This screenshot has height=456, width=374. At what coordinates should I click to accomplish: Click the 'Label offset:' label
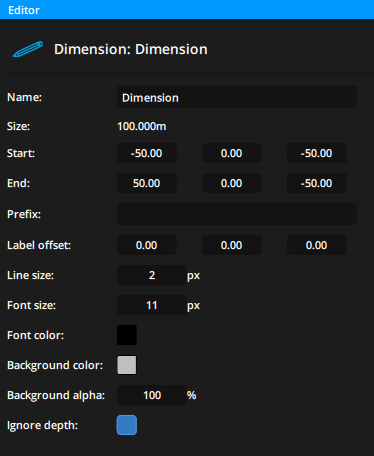click(x=39, y=245)
